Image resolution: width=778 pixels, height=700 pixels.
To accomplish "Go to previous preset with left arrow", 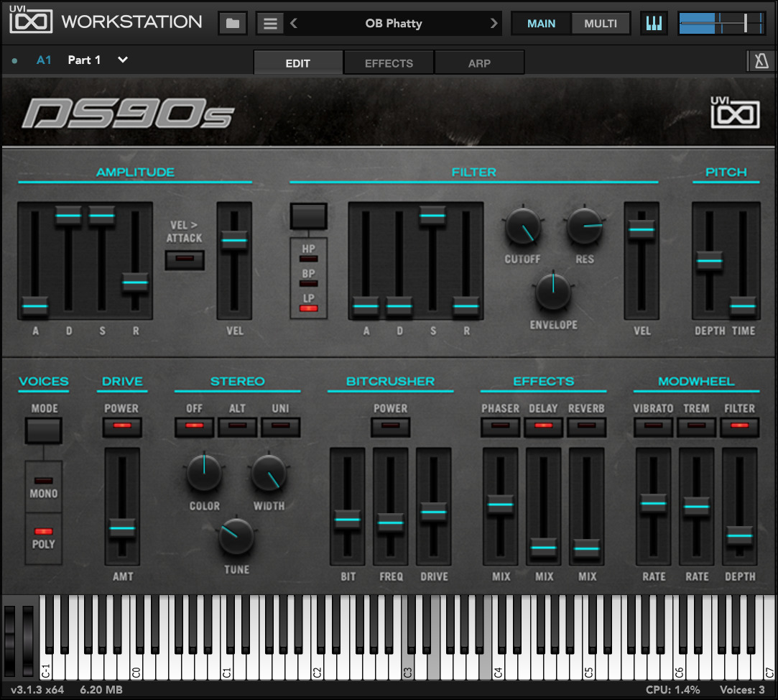I will tap(294, 23).
